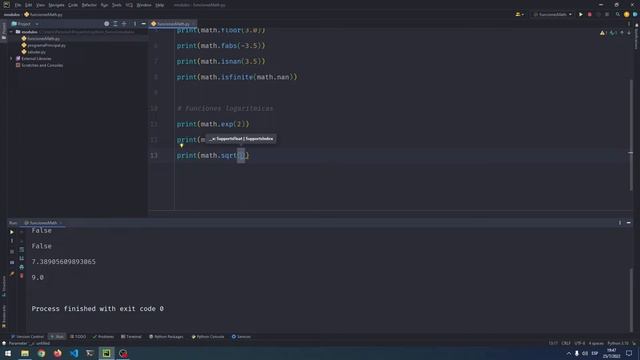
Task: Rerun program in Run panel
Action: [12, 232]
